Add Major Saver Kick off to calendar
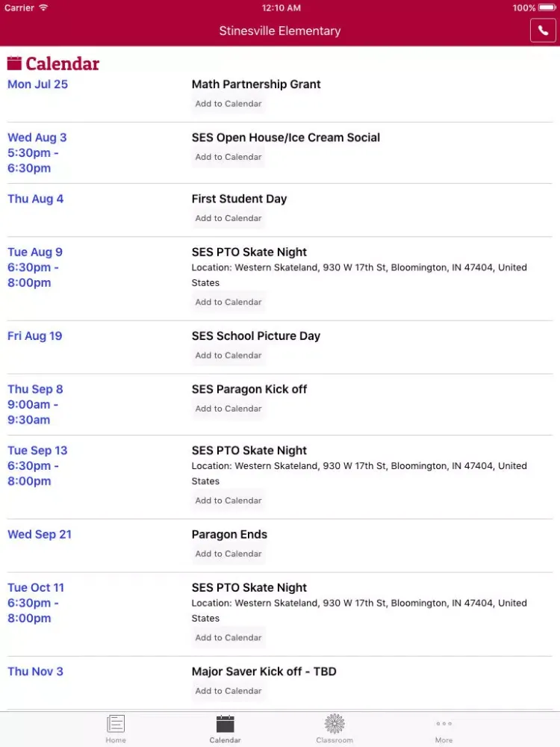The width and height of the screenshot is (560, 747). 228,691
